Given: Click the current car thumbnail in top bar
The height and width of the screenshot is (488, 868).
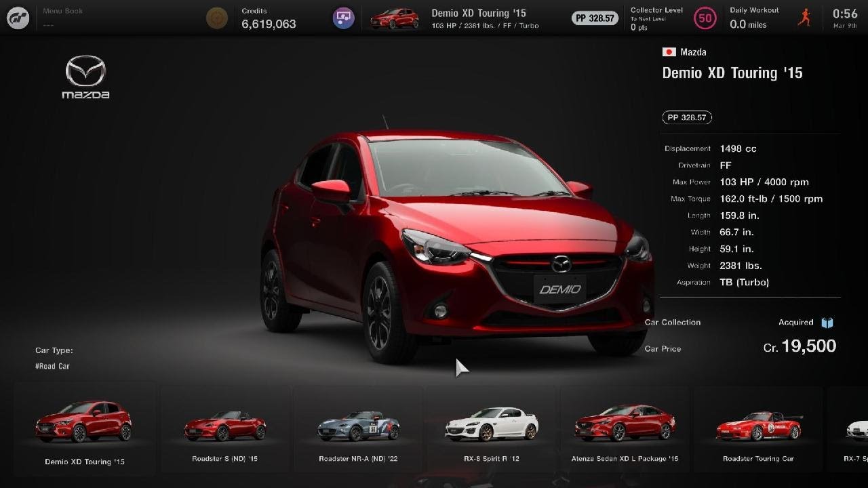Looking at the screenshot, I should coord(395,19).
